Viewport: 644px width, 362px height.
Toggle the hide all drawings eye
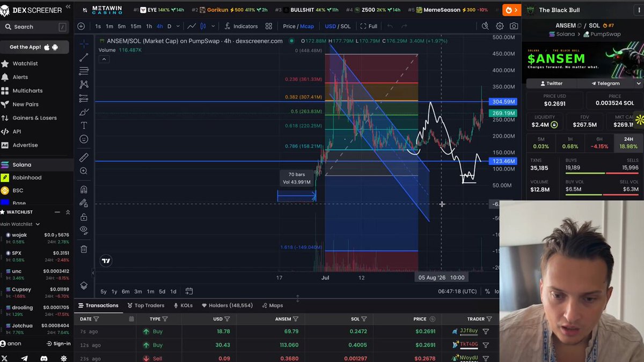click(84, 230)
